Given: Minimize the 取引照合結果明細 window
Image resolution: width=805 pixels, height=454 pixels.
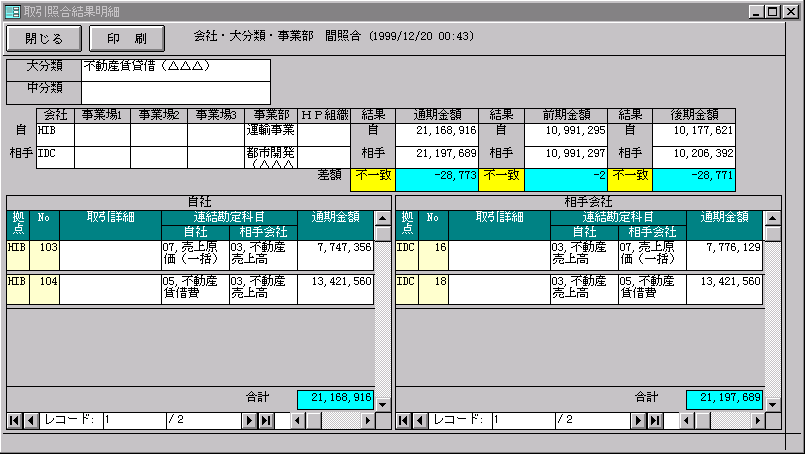Looking at the screenshot, I should click(x=756, y=11).
